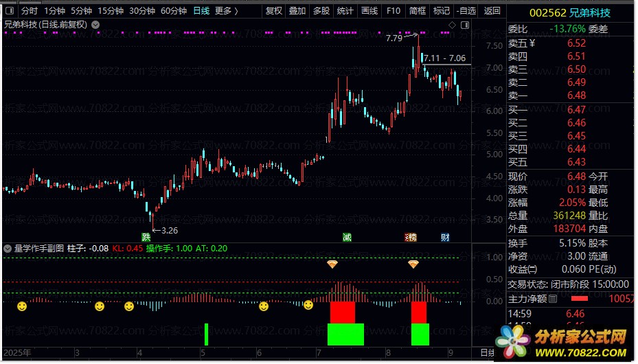This screenshot has height=364, width=638.
Task: Click the 标记 mark button
Action: pos(442,11)
